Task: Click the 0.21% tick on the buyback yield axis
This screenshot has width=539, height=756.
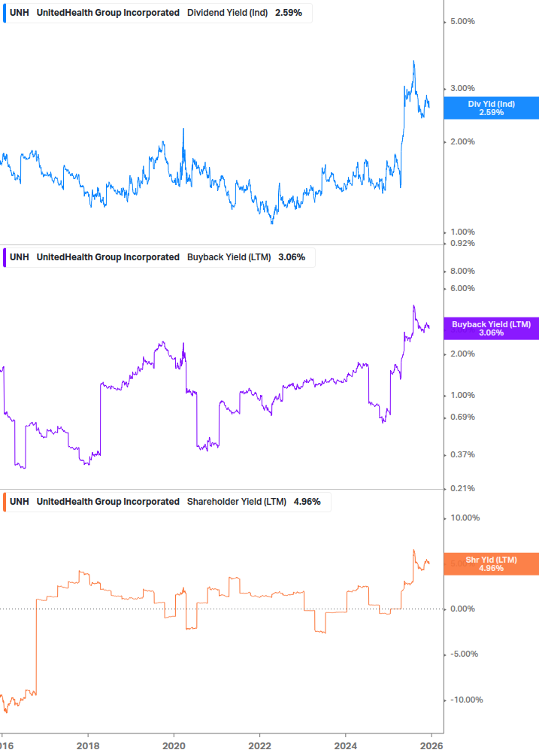Action: (462, 488)
